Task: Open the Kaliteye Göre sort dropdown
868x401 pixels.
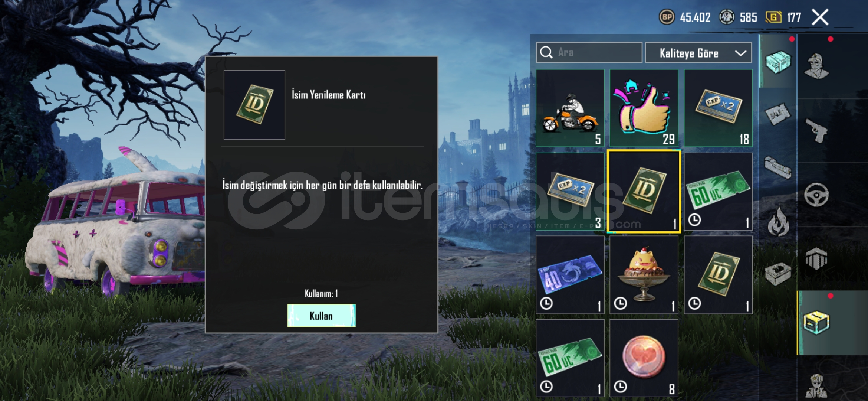Action: [698, 53]
